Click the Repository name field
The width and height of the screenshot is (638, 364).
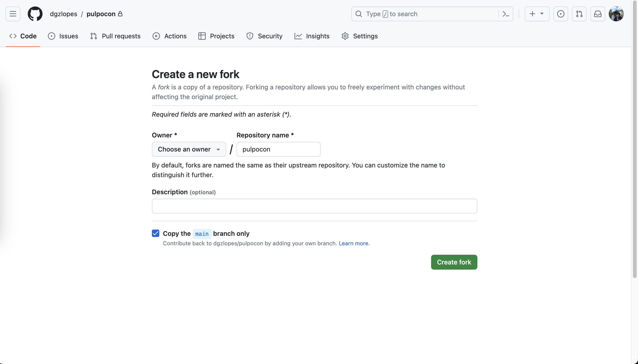(x=278, y=149)
